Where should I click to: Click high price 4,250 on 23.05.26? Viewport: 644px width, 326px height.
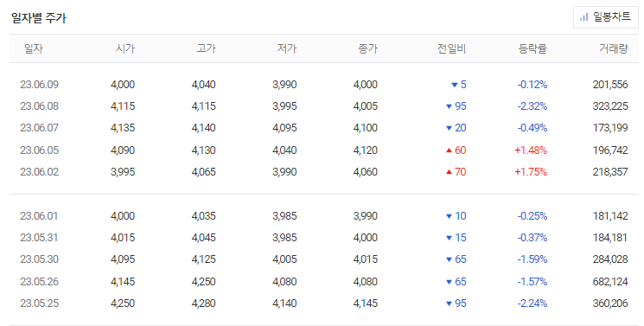[x=204, y=282]
